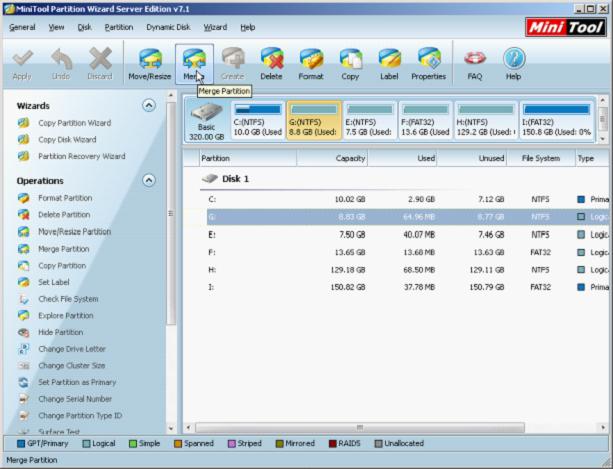Image resolution: width=613 pixels, height=469 pixels.
Task: Select H:(NTFS) block in disk map
Action: click(486, 120)
